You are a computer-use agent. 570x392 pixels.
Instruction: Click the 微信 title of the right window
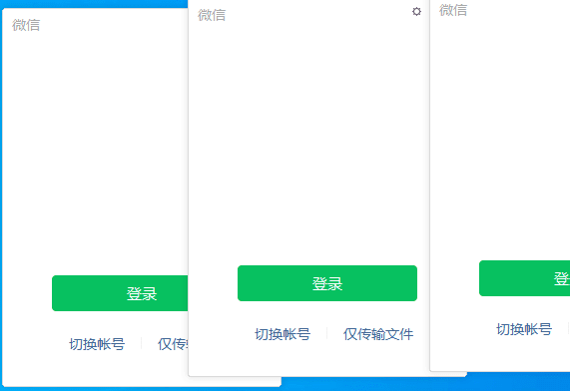coord(453,10)
